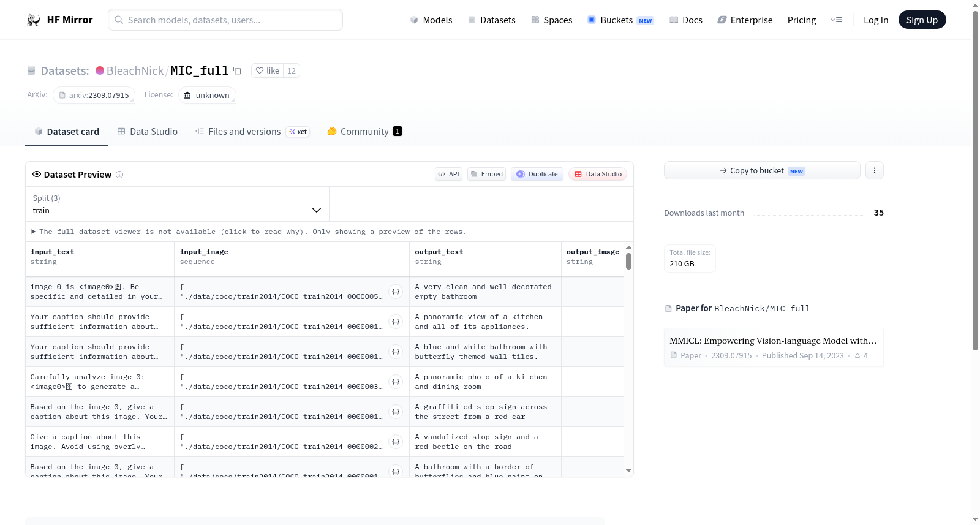
Task: Click the Duplicate button
Action: click(537, 174)
